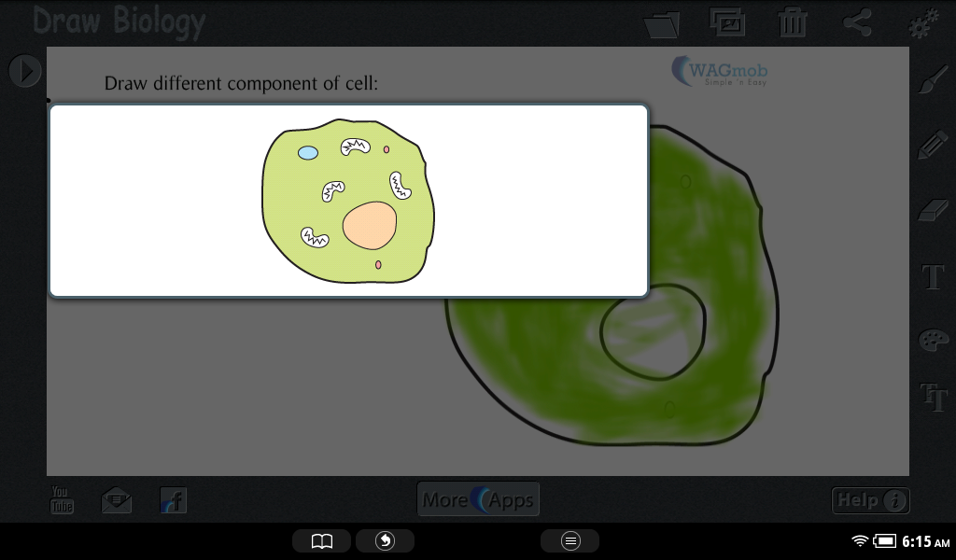Delete drawing with the trash icon
Viewport: 956px width, 560px height.
793,22
